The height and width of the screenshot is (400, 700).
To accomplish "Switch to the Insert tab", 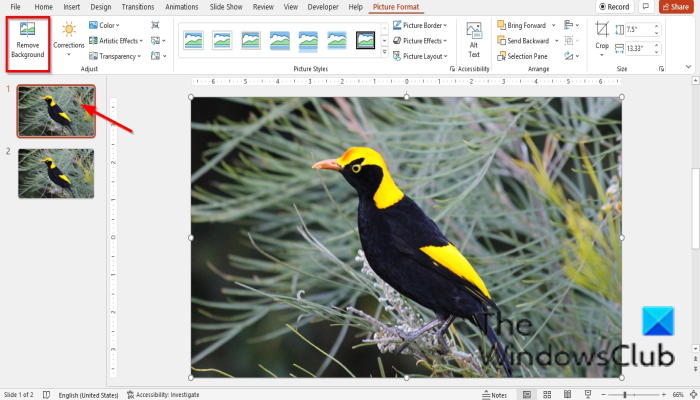I will (71, 7).
